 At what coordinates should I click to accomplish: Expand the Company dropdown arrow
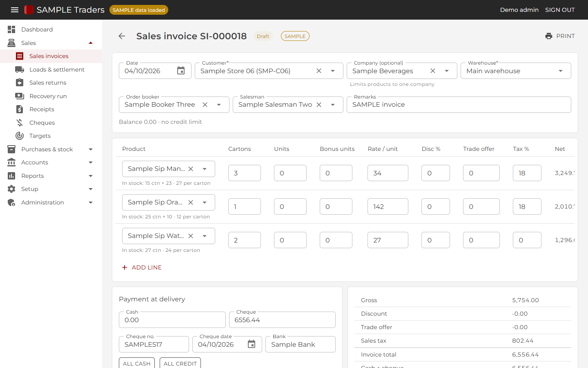[x=447, y=71]
